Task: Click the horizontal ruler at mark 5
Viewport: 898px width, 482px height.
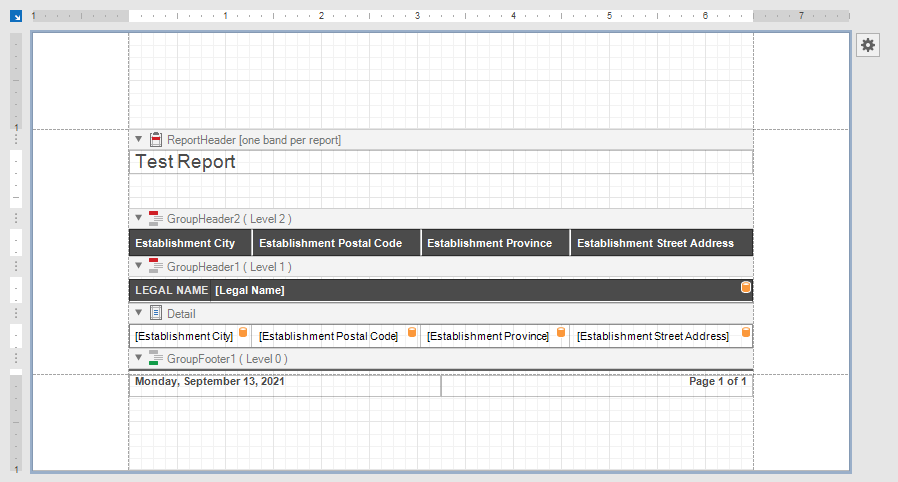Action: (x=609, y=16)
